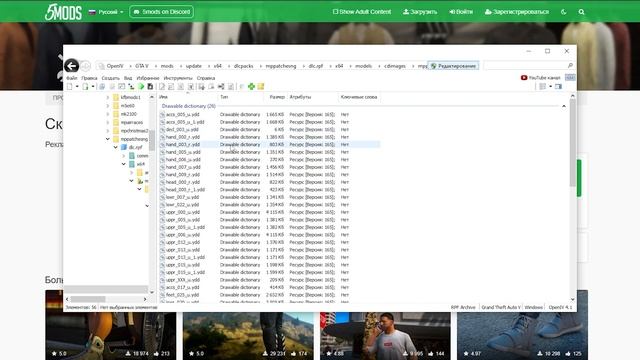Image resolution: width=640 pixels, height=360 pixels.
Task: Click the file list vertical scrollbar
Action: point(573,143)
